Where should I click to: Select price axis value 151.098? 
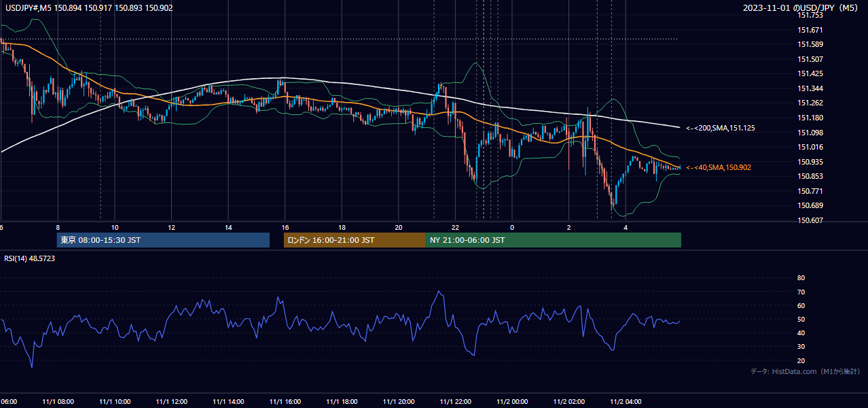tap(810, 133)
